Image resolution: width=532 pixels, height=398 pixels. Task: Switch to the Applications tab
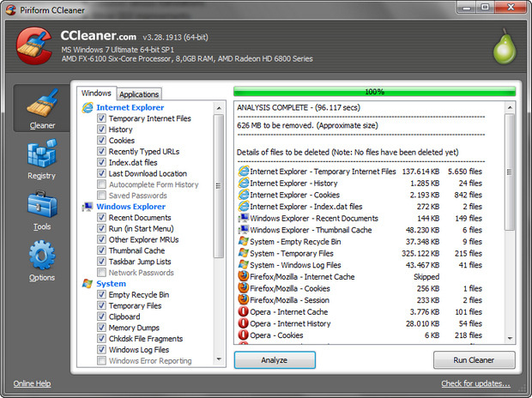pos(139,94)
